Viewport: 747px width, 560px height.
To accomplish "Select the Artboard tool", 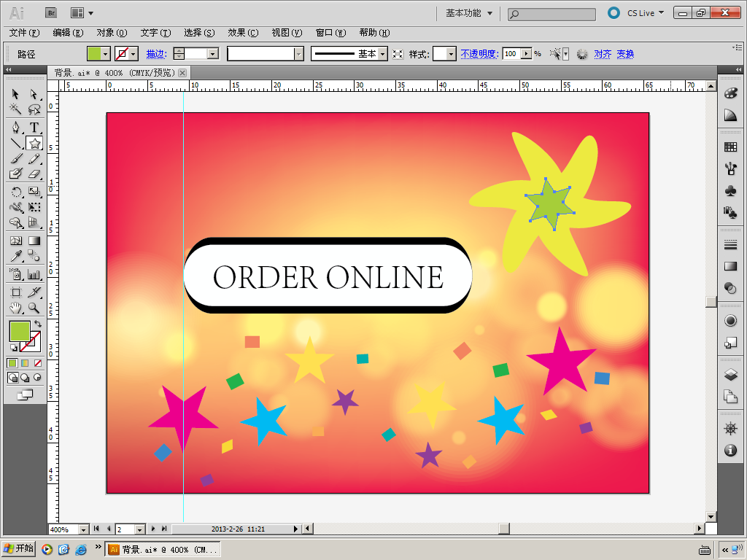I will pyautogui.click(x=16, y=292).
